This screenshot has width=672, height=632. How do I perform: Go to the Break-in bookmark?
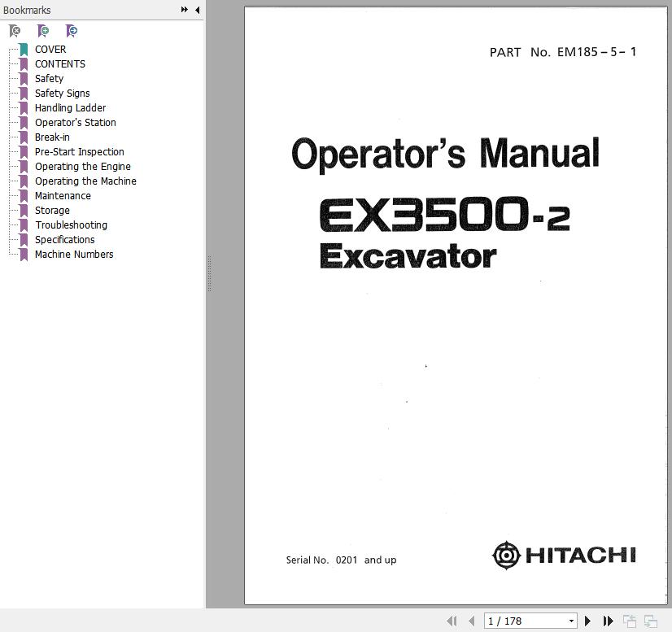click(x=52, y=137)
